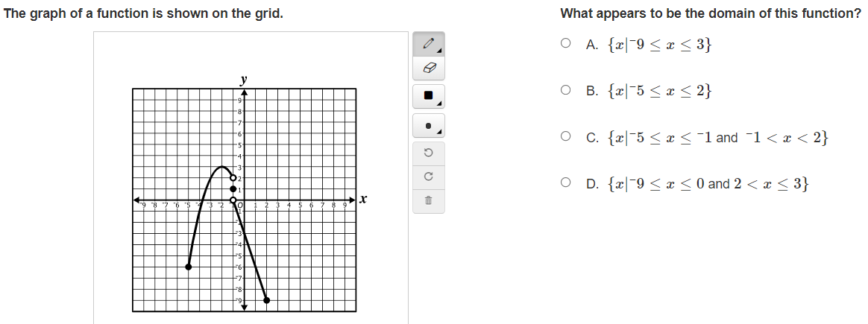Select radio button for answer D
Image resolution: width=868 pixels, height=324 pixels.
567,183
